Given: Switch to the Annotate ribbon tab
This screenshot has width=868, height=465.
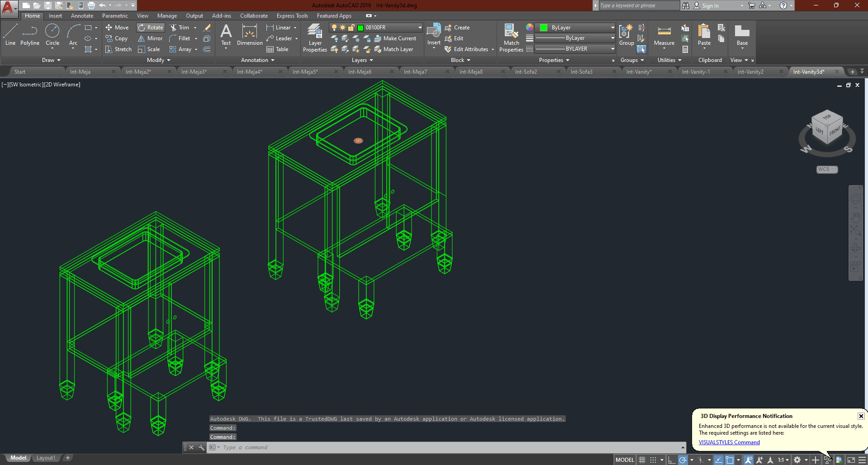Looking at the screenshot, I should pos(82,16).
